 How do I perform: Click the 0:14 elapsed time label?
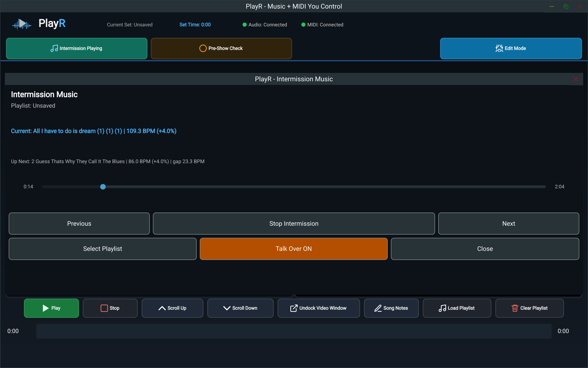tap(28, 187)
